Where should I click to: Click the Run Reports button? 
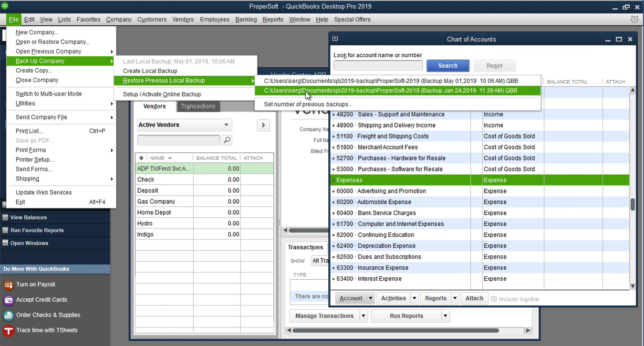[406, 316]
